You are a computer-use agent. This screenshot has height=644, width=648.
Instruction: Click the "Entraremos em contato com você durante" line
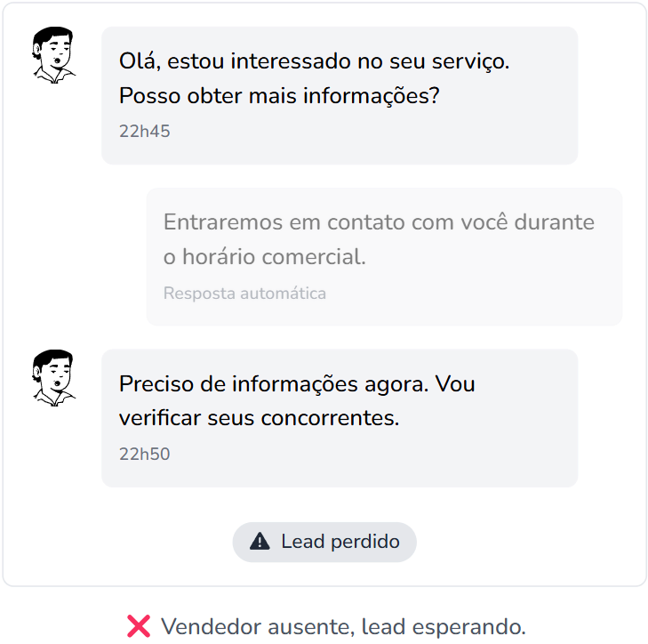[379, 222]
